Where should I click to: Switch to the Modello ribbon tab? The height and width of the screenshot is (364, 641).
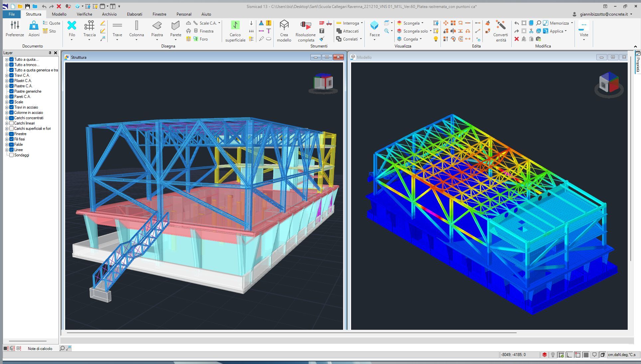click(59, 14)
